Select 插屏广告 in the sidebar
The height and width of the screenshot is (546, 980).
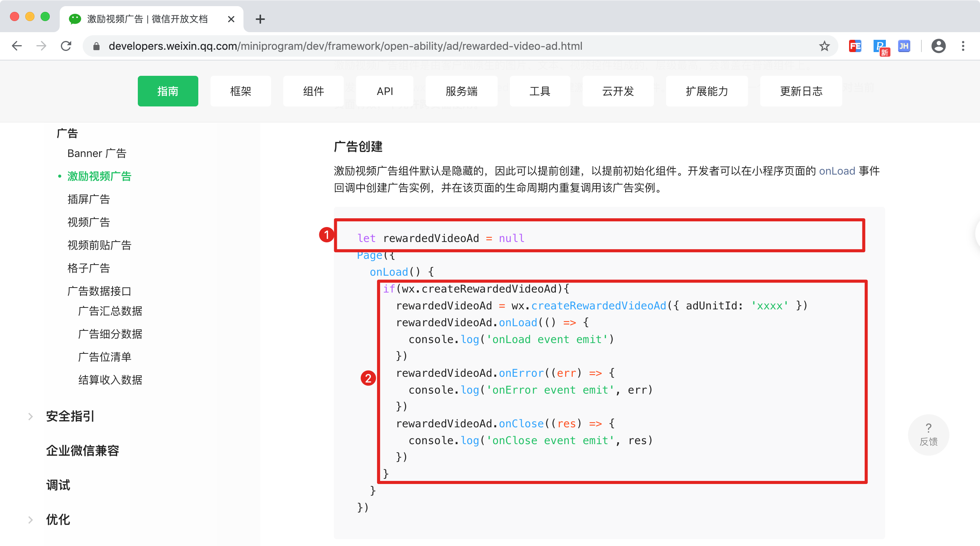pos(88,199)
